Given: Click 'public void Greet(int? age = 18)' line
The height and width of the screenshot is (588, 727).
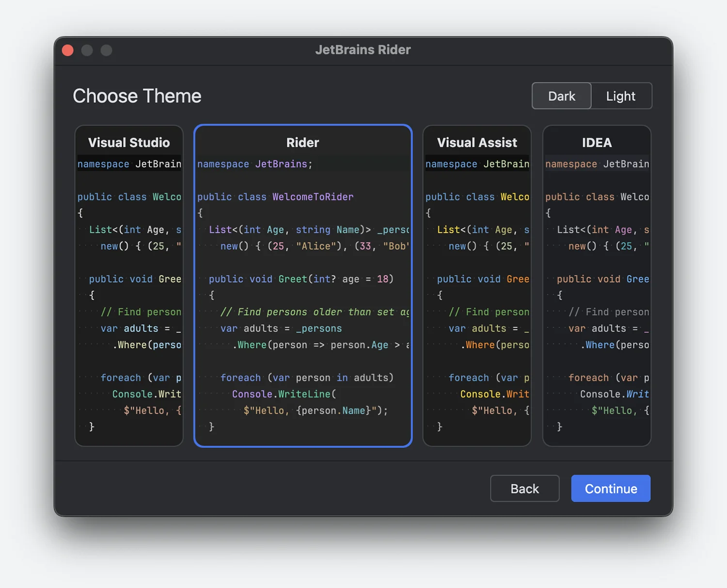Looking at the screenshot, I should tap(301, 279).
